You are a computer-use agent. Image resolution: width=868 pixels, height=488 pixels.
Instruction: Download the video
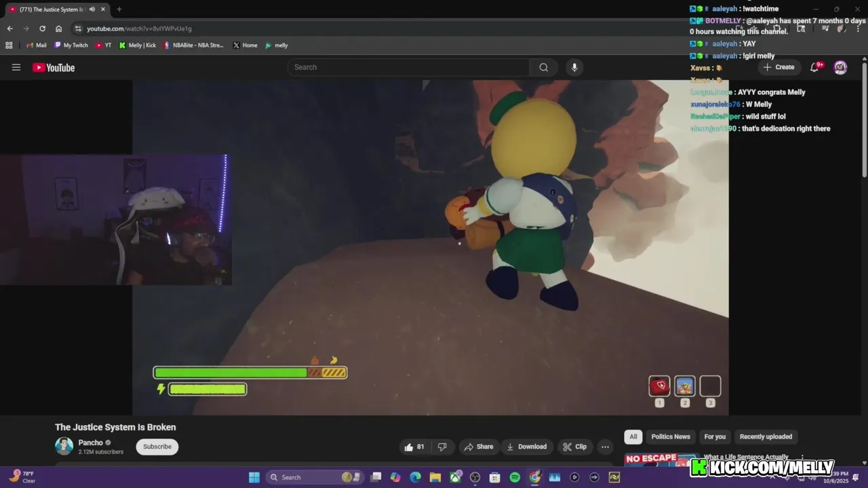(x=526, y=447)
